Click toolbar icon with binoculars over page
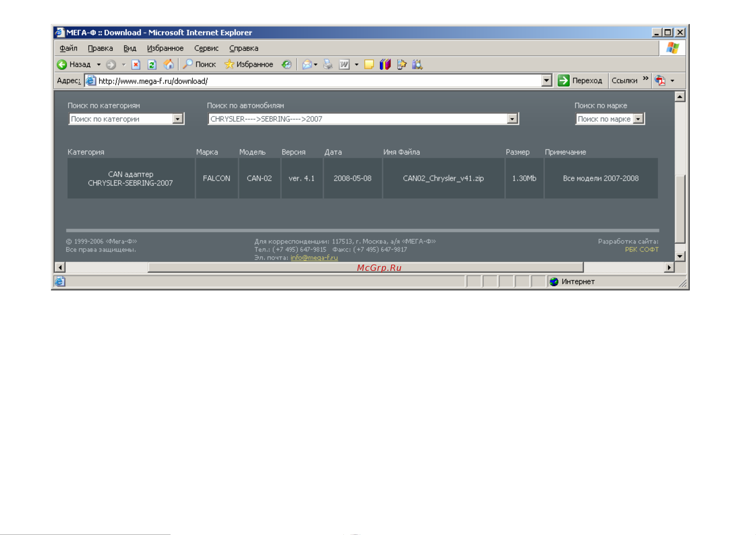756x535 pixels. click(x=418, y=64)
